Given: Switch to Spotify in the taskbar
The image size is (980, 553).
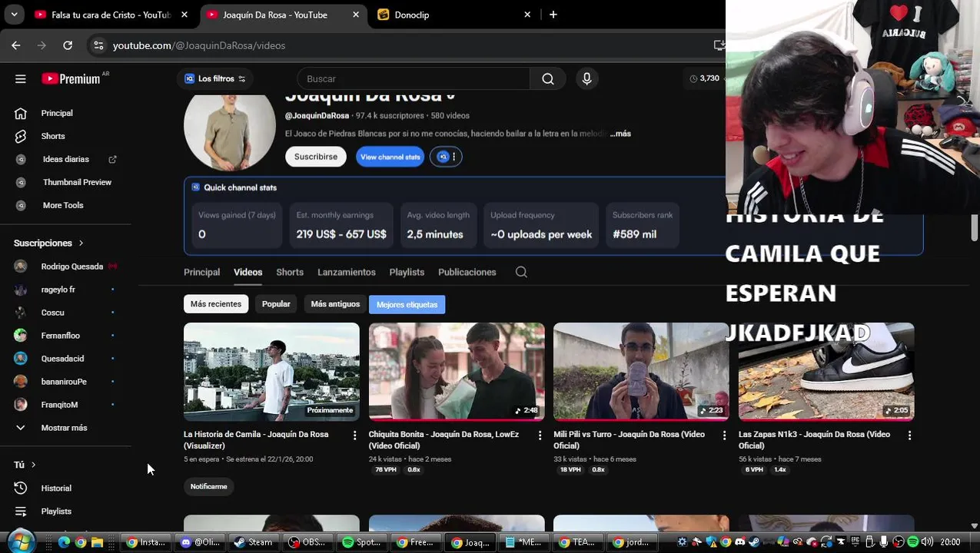Looking at the screenshot, I should pyautogui.click(x=362, y=542).
